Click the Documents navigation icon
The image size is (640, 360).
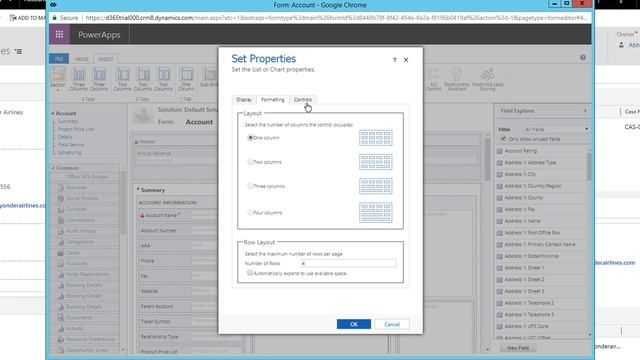coord(61,318)
